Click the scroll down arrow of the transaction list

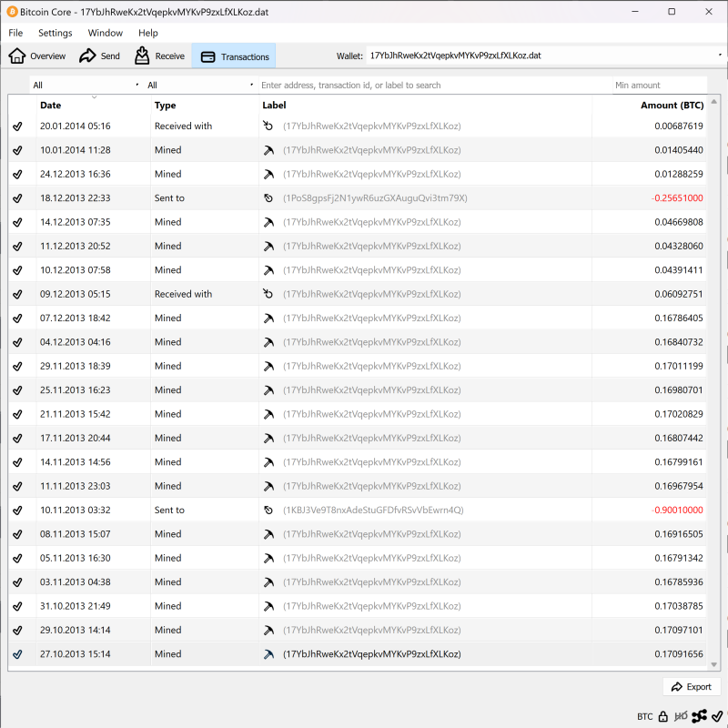pos(714,665)
